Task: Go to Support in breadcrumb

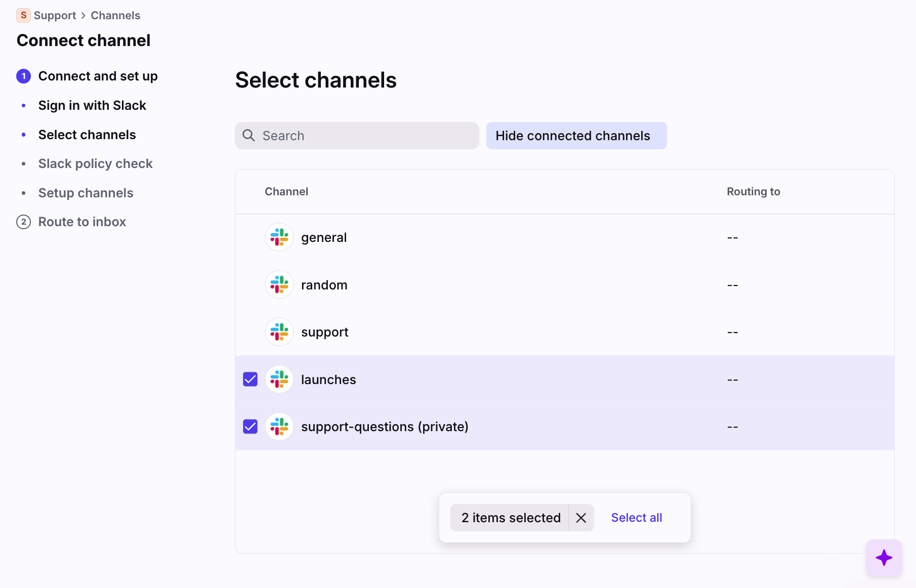Action: pyautogui.click(x=55, y=15)
